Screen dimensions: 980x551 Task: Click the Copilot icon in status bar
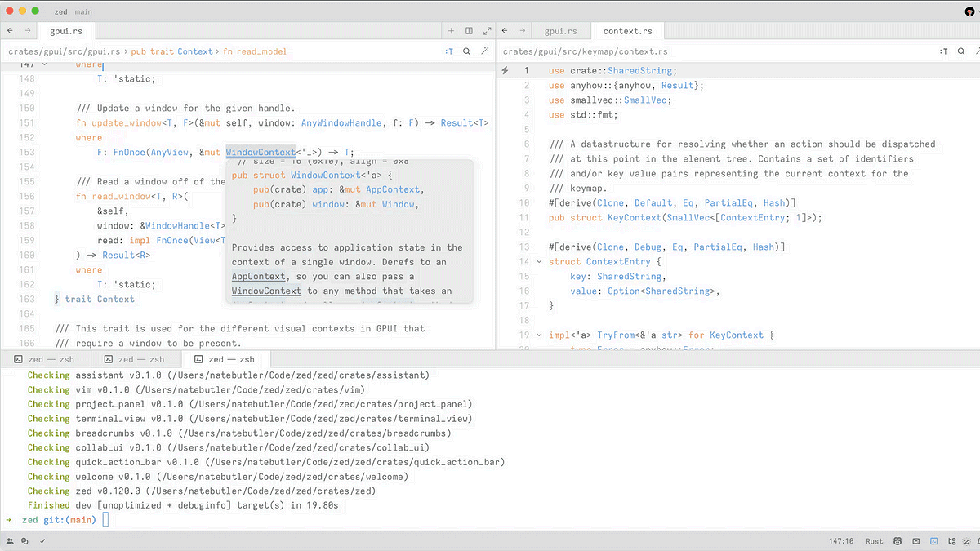click(898, 541)
